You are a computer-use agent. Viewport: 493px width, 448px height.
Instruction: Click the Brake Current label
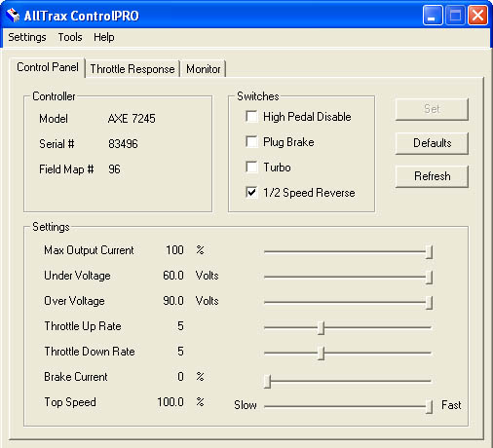click(x=76, y=377)
